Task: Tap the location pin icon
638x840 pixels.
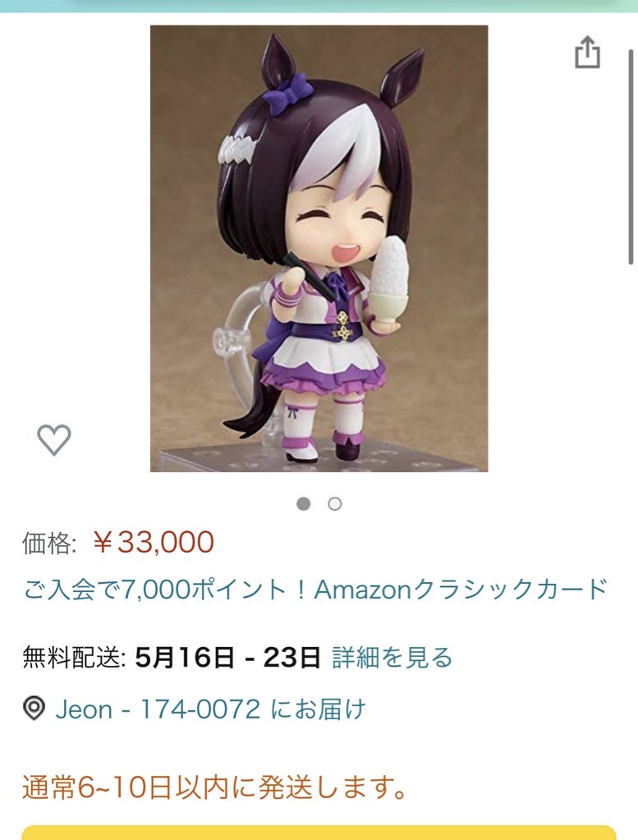Action: [34, 709]
